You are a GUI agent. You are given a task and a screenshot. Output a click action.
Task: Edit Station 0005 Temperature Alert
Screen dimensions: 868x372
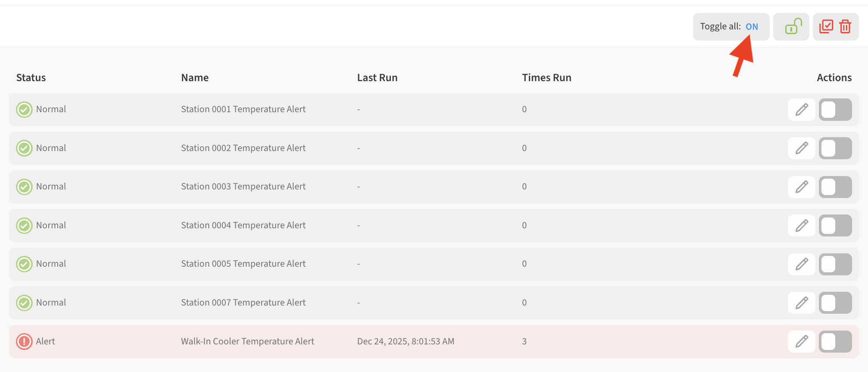(x=801, y=264)
